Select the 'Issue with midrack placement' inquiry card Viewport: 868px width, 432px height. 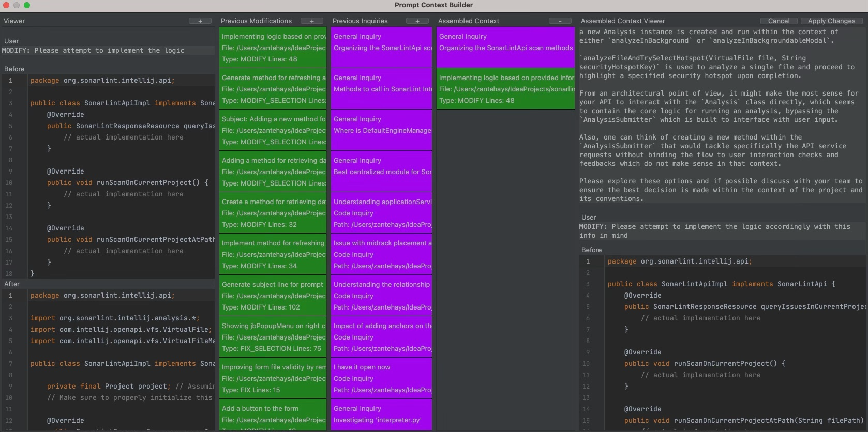click(382, 254)
